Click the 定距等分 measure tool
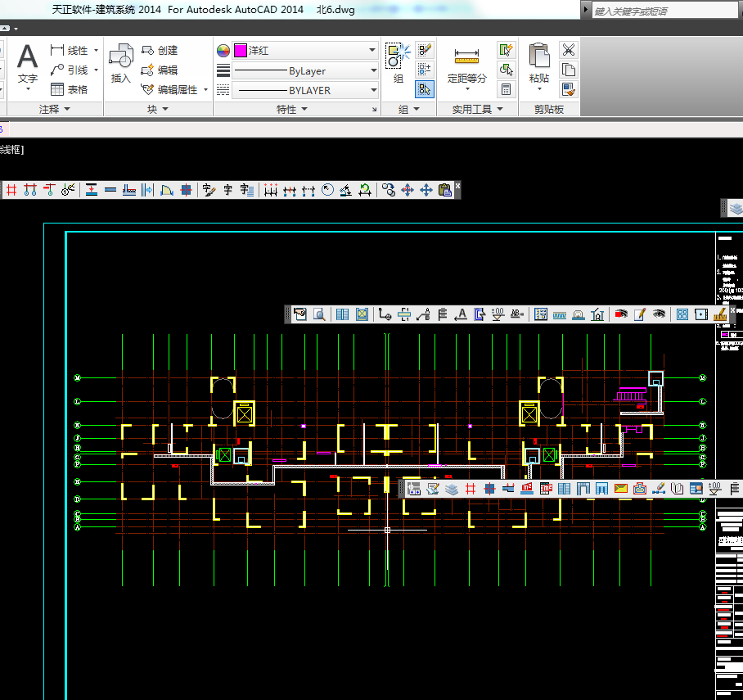The width and height of the screenshot is (743, 700). pos(466,69)
